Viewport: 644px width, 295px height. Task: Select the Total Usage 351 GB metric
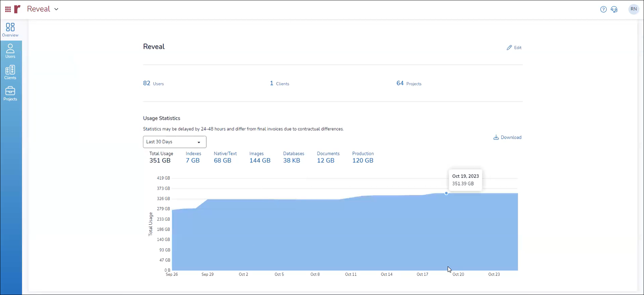pos(161,157)
